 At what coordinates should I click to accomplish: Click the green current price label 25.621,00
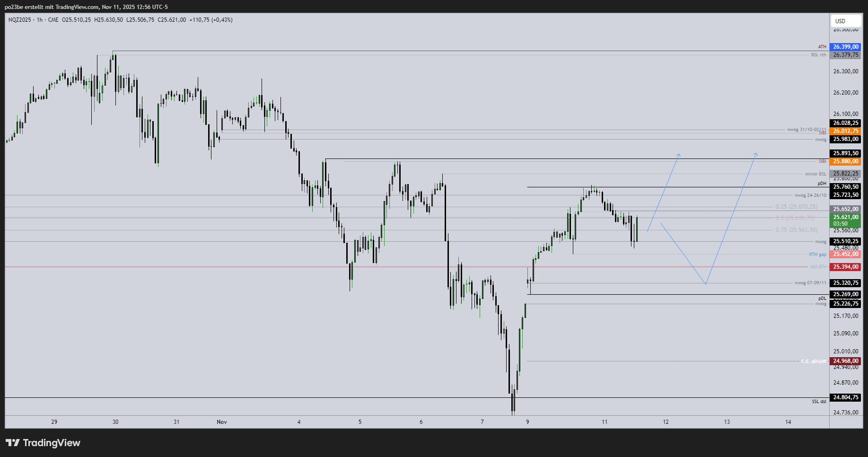(x=845, y=218)
